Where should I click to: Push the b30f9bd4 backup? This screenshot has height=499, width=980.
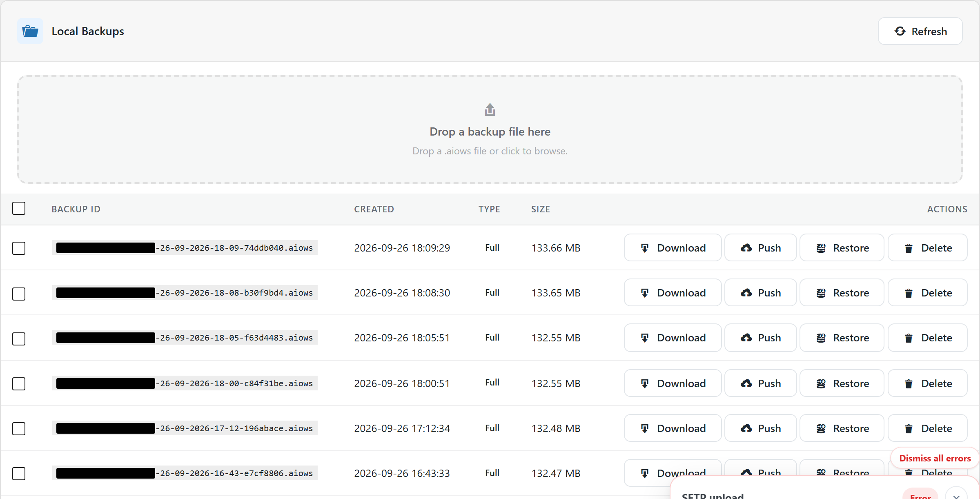[760, 292]
